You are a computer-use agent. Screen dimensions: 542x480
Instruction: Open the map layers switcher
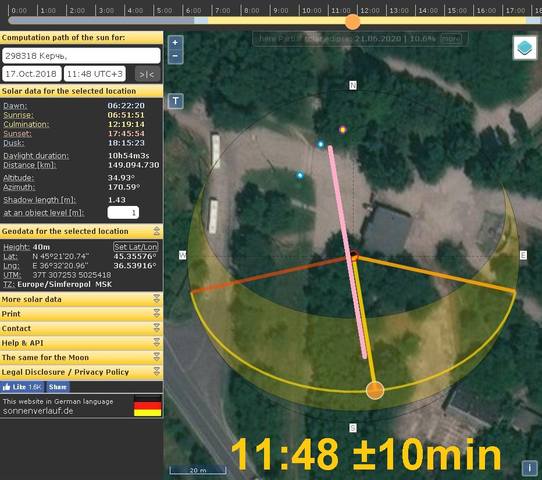tap(525, 48)
